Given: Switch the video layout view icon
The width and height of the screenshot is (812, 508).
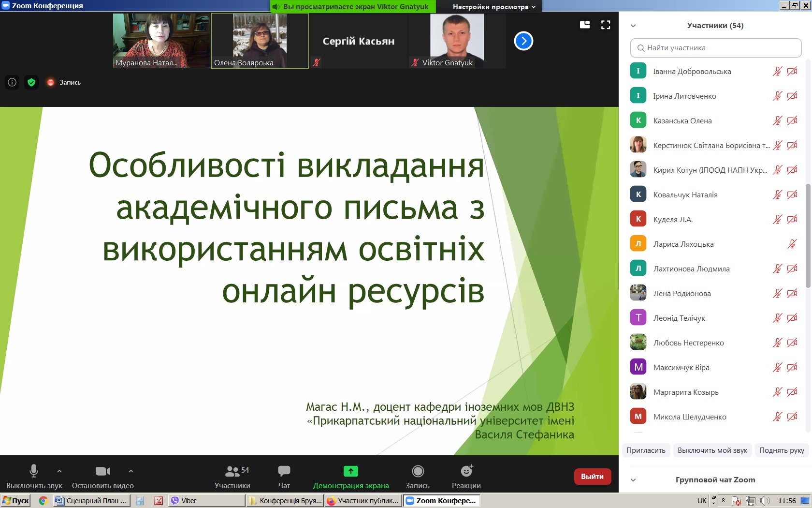Looking at the screenshot, I should click(x=585, y=25).
